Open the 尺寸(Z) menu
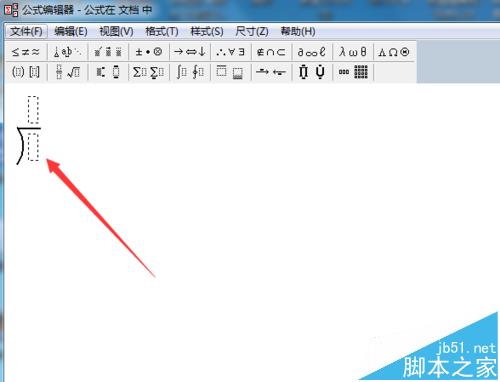This screenshot has width=500, height=382. coord(252,32)
